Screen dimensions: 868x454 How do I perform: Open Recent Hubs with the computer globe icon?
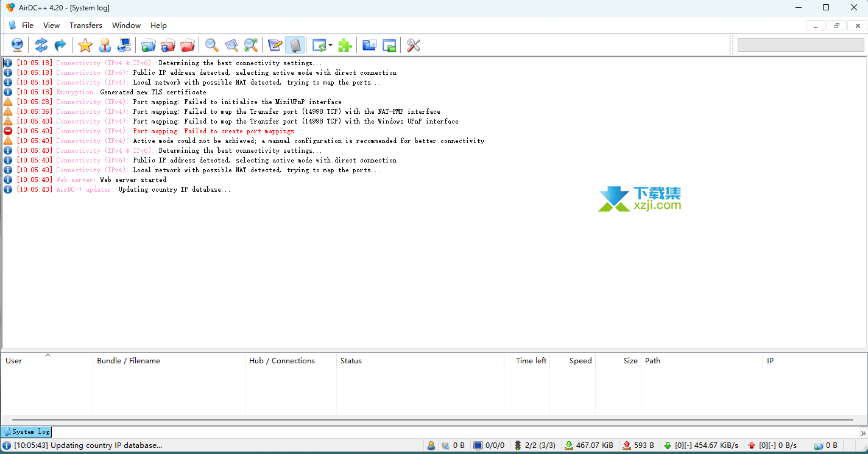pos(124,45)
